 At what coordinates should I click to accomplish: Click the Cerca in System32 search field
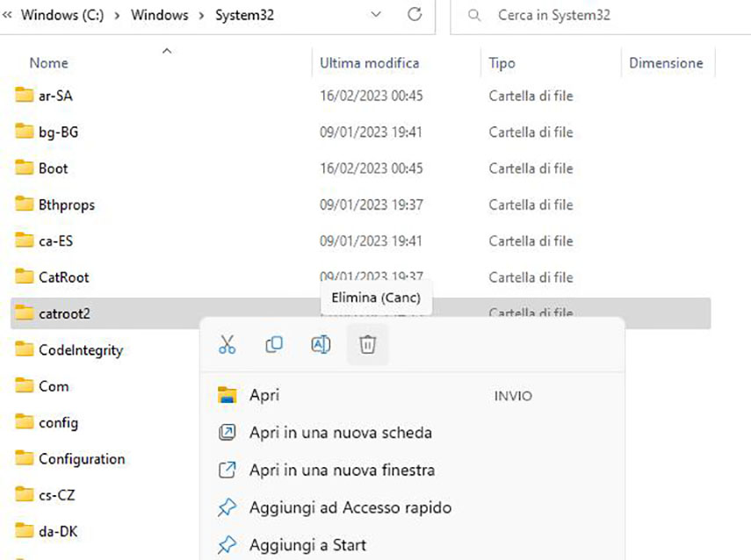pyautogui.click(x=597, y=16)
